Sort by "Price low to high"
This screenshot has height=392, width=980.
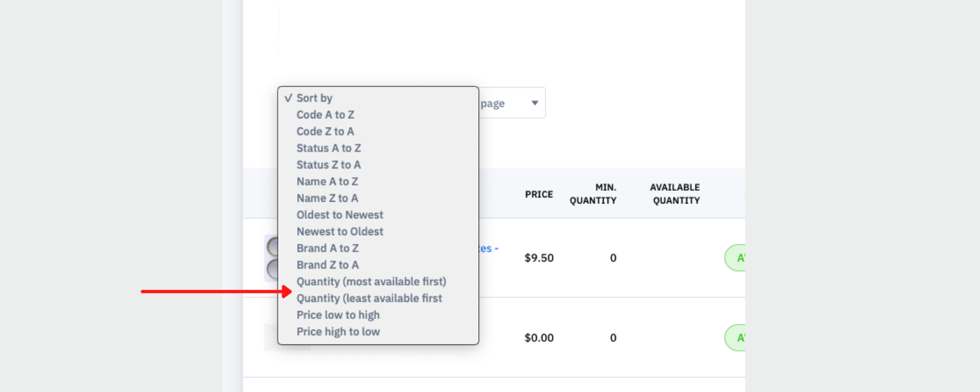pyautogui.click(x=338, y=315)
